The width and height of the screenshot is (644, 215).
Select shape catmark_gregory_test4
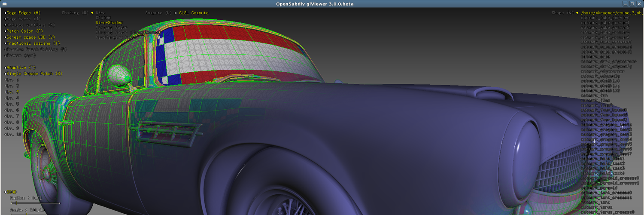click(x=606, y=139)
